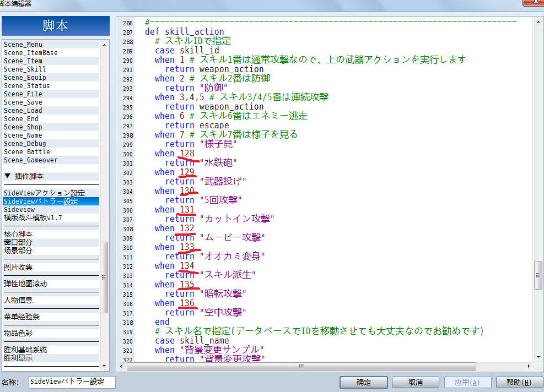Open the Scene_Debug script

(x=51, y=144)
